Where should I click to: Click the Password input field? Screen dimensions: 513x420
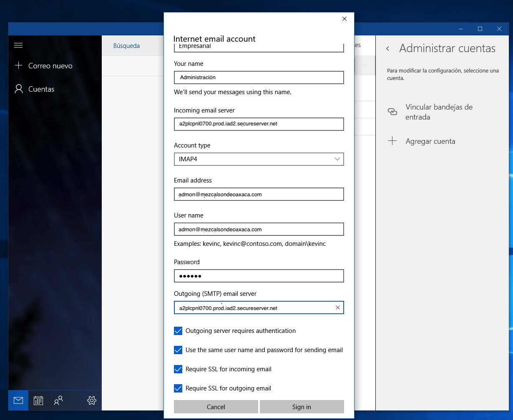(259, 276)
